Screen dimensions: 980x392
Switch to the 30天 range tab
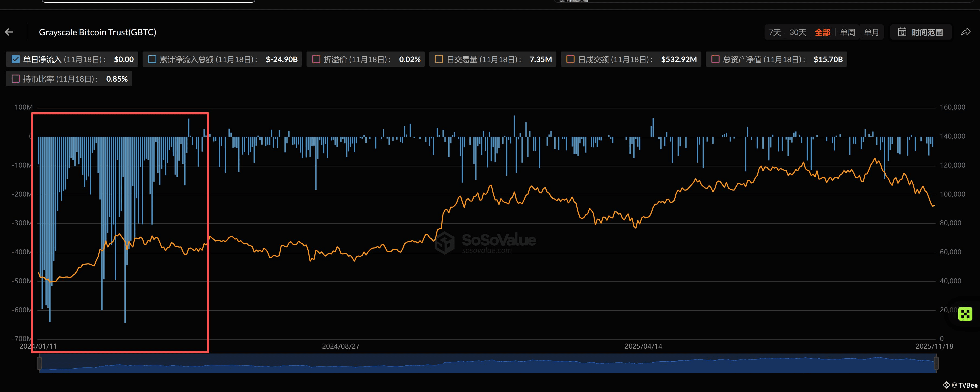click(798, 32)
